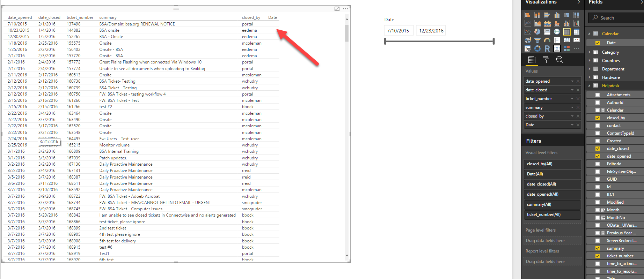Viewport: 644px width, 279px height.
Task: Click the date slicer's right slider handle
Action: 493,42
